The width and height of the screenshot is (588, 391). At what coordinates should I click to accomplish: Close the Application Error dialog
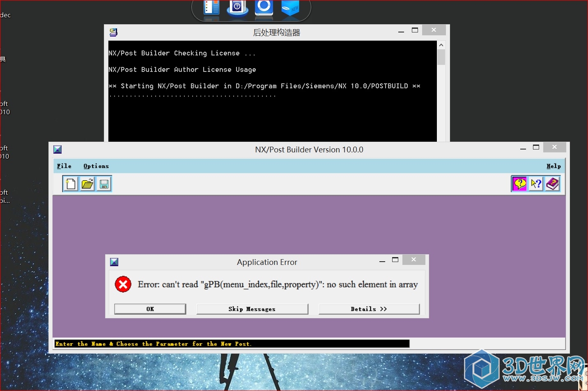(x=414, y=260)
